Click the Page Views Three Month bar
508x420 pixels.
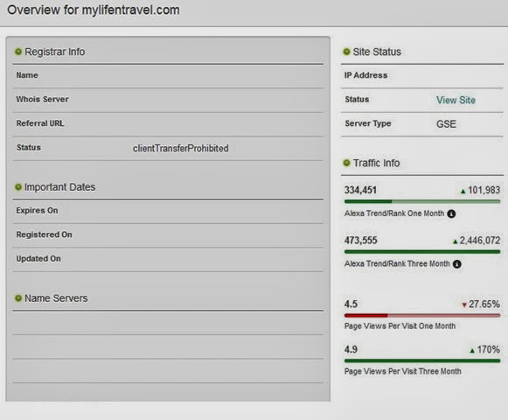(x=422, y=360)
